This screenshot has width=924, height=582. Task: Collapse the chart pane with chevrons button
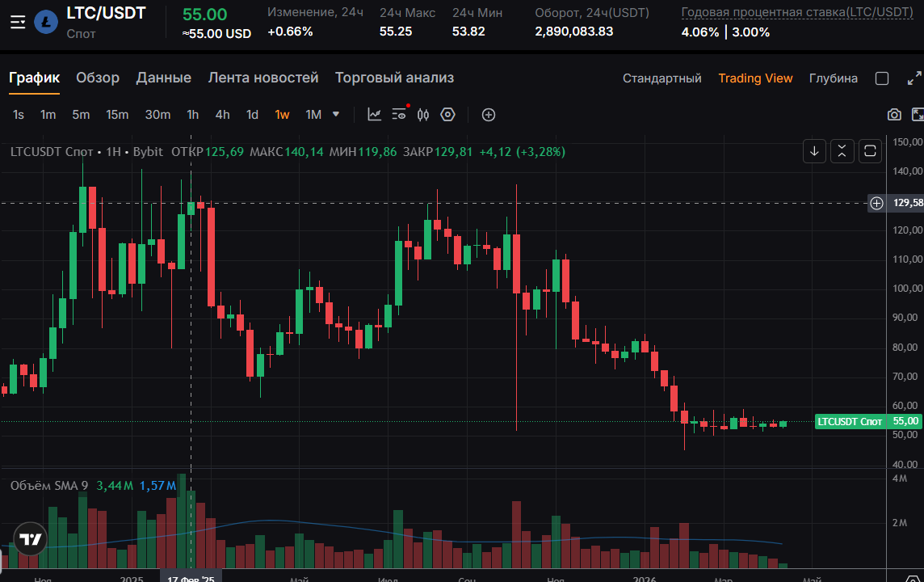(842, 150)
